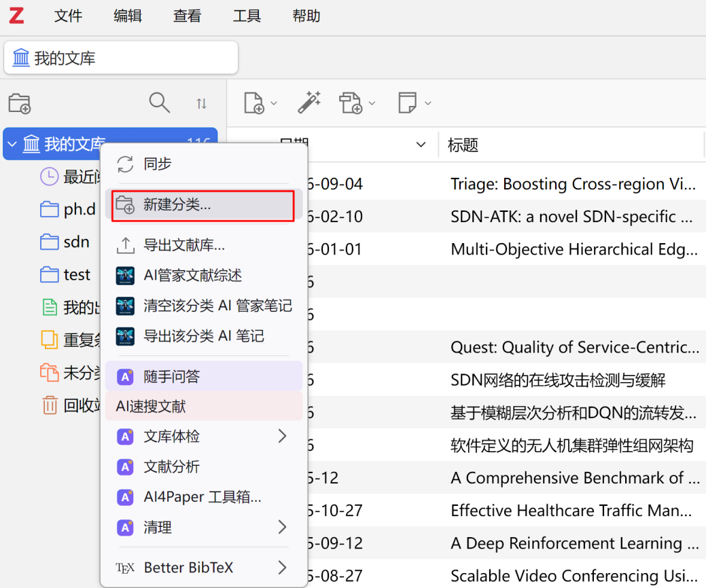Screen dimensions: 706x588
Task: Click the purple A icon beside 随手问答
Action: click(x=125, y=377)
